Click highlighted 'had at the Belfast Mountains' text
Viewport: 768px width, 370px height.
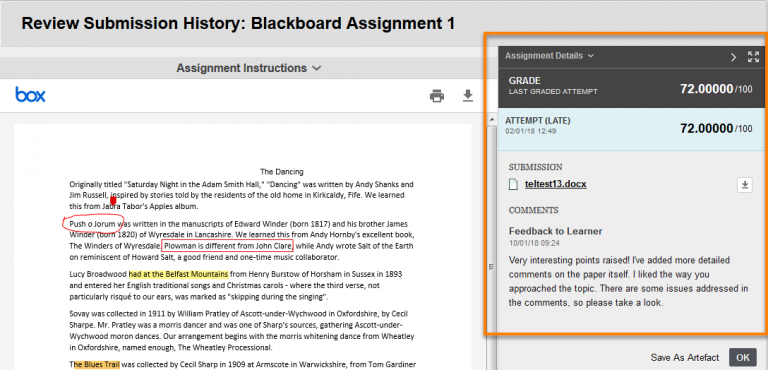point(178,274)
